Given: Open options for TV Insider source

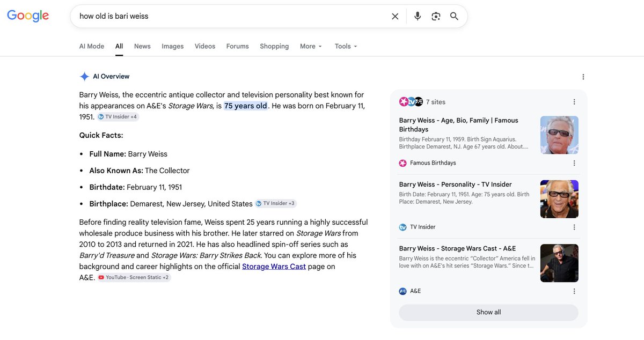Looking at the screenshot, I should 574,227.
